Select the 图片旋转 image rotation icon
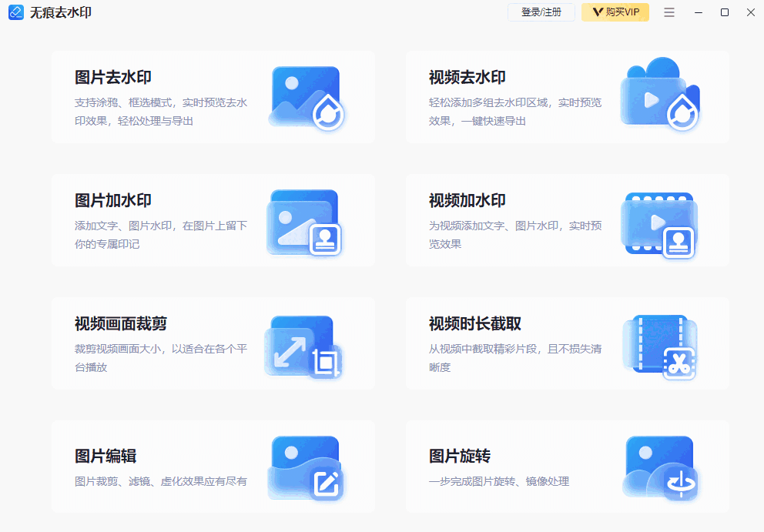764x532 pixels. coord(659,467)
